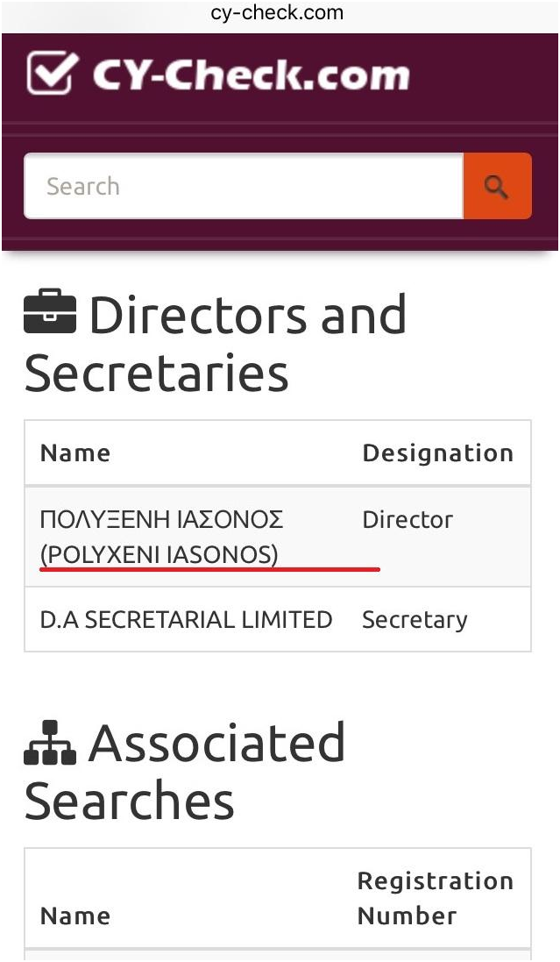Click Name header in Directors table

point(75,453)
